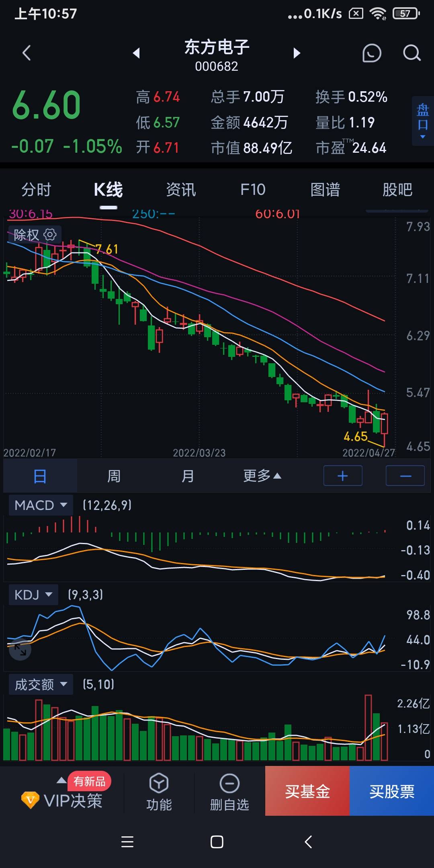Tap Android home square button

(217, 841)
